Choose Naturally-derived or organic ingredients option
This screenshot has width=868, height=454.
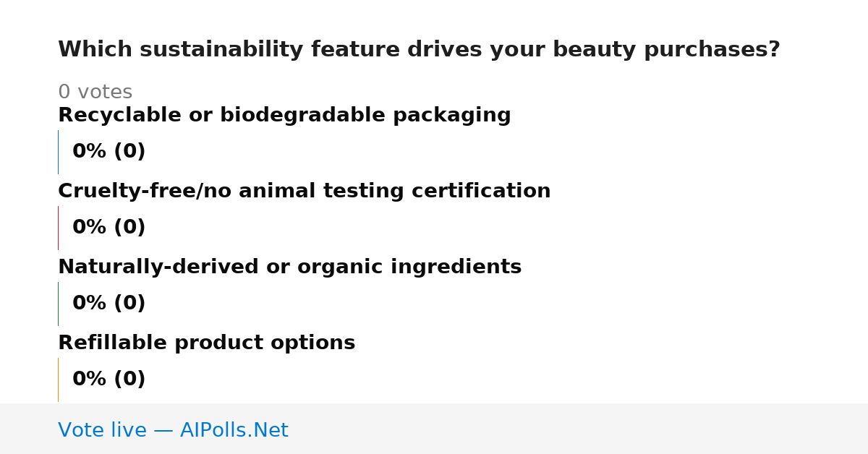(289, 267)
